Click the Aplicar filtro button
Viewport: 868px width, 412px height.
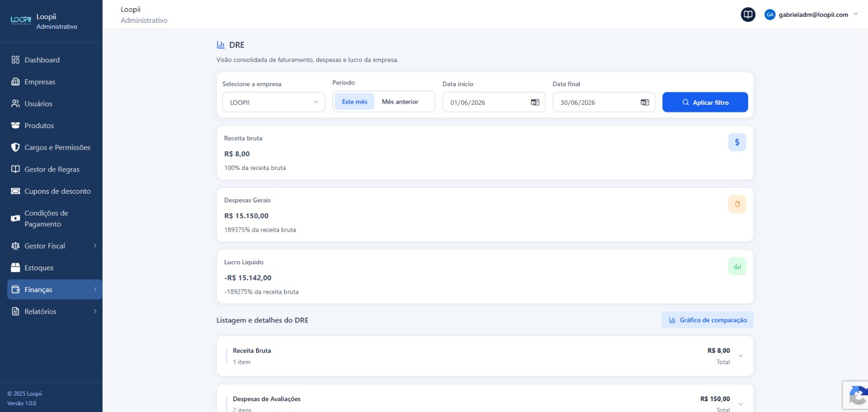click(x=705, y=102)
